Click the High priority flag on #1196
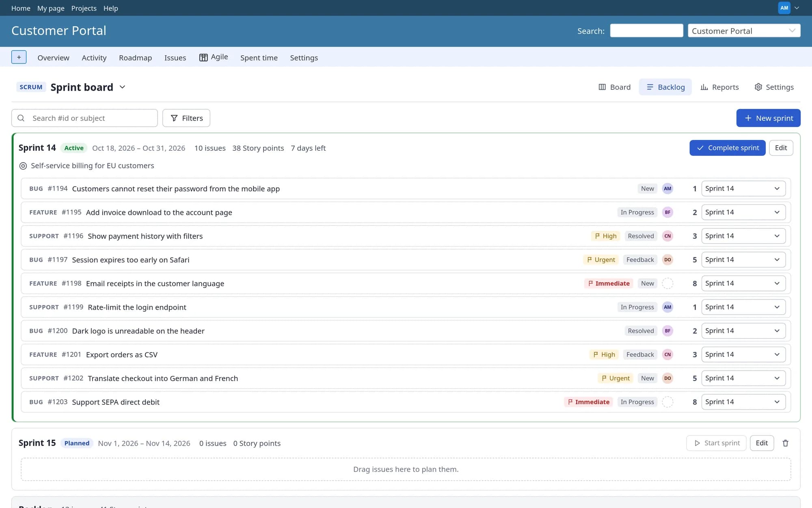812x508 pixels. (x=605, y=236)
